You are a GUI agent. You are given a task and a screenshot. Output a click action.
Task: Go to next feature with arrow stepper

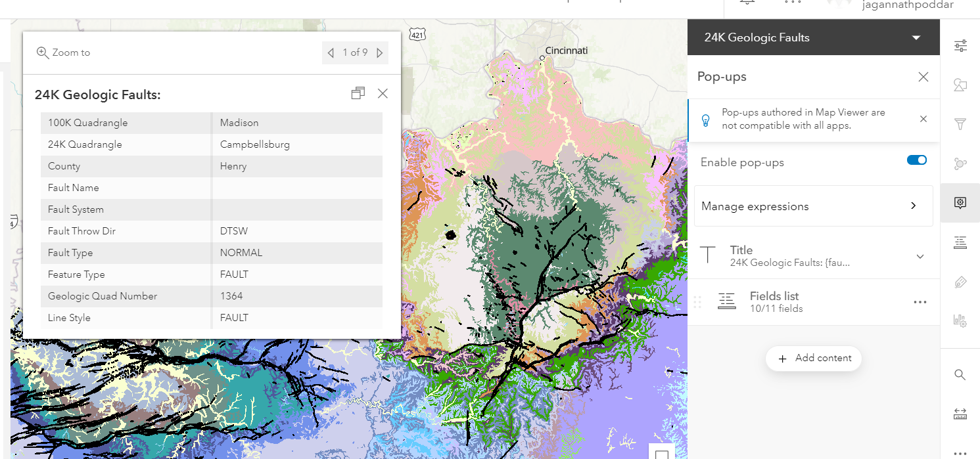click(380, 53)
